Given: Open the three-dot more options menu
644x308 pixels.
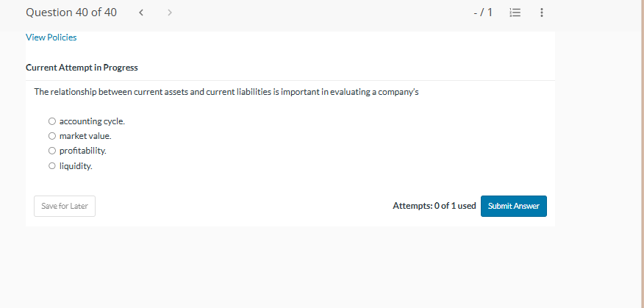Looking at the screenshot, I should coord(542,12).
